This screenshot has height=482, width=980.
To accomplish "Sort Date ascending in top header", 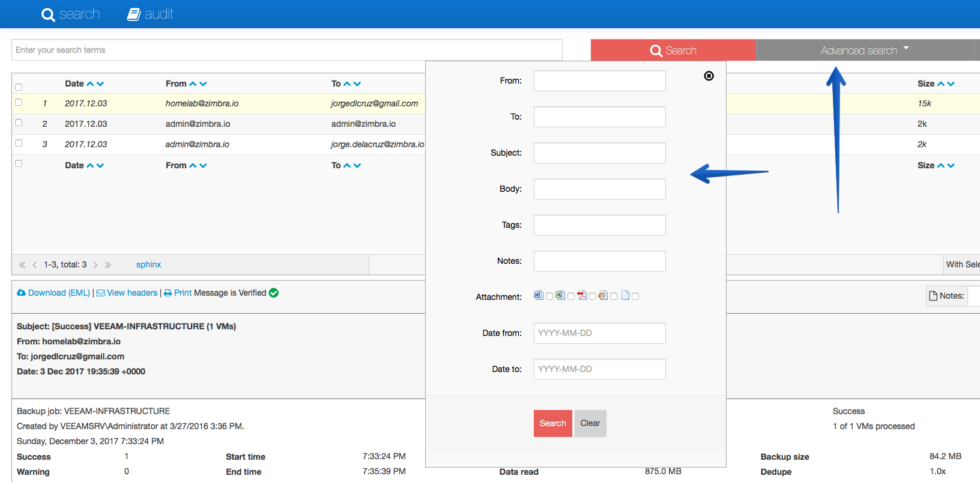I will coord(90,84).
